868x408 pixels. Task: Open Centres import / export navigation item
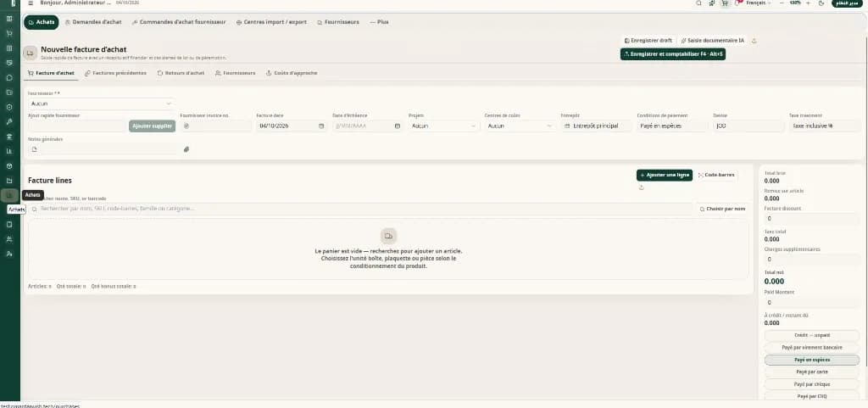tap(272, 22)
